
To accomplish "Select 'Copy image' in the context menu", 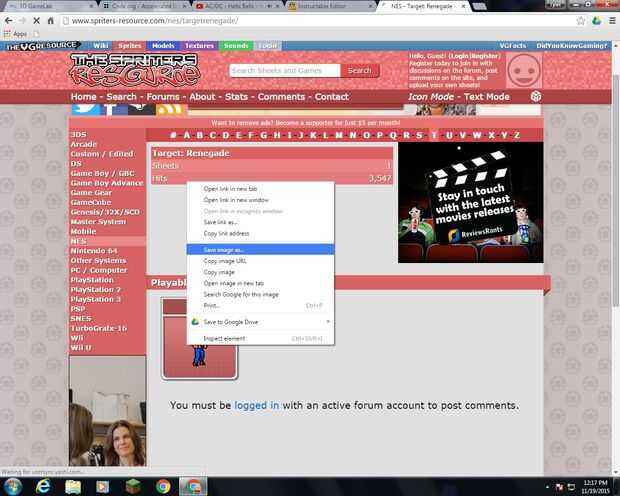I will 260,272.
